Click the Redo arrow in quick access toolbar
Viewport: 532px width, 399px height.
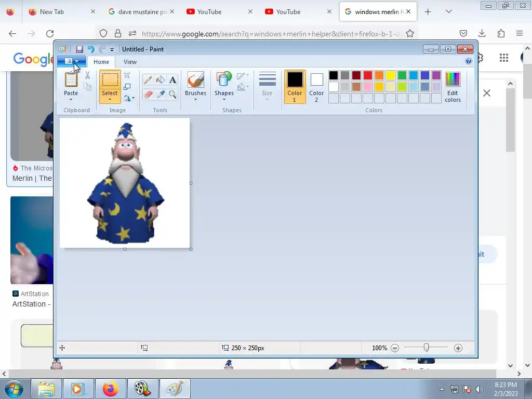(x=102, y=49)
